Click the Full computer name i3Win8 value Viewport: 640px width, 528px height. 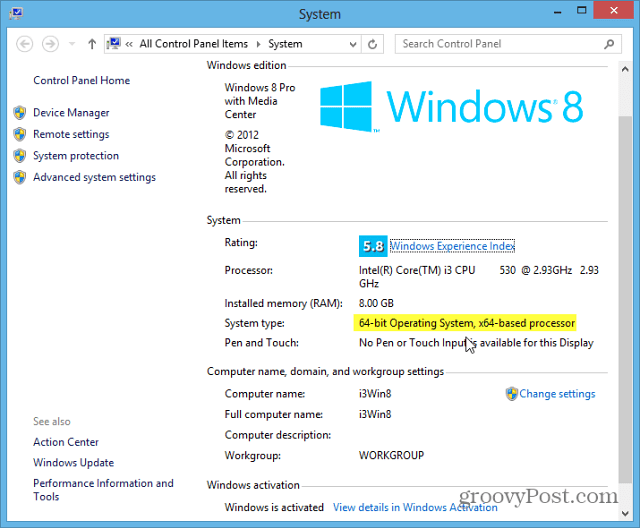click(375, 414)
